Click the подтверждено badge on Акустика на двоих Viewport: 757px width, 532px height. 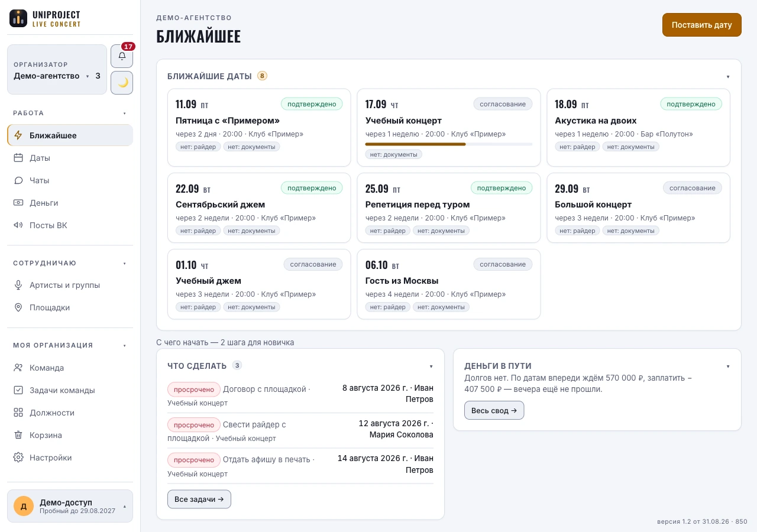point(691,104)
